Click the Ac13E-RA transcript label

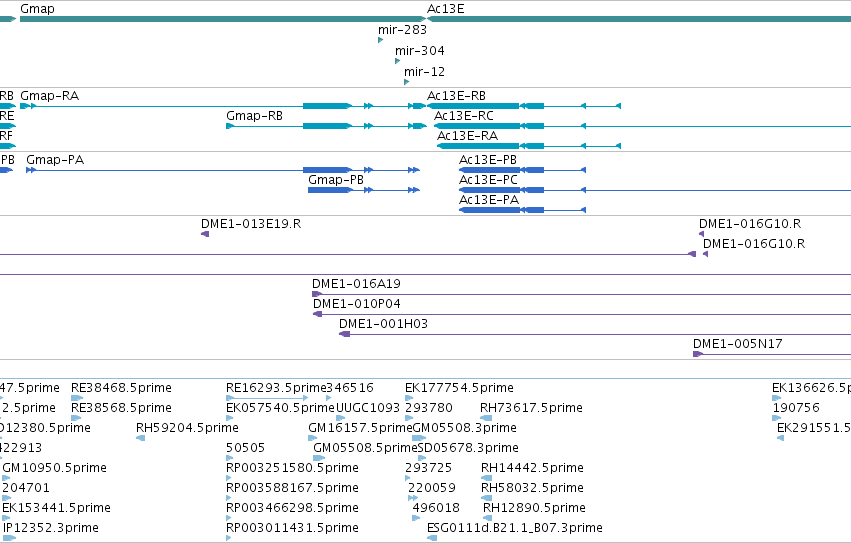tap(467, 136)
